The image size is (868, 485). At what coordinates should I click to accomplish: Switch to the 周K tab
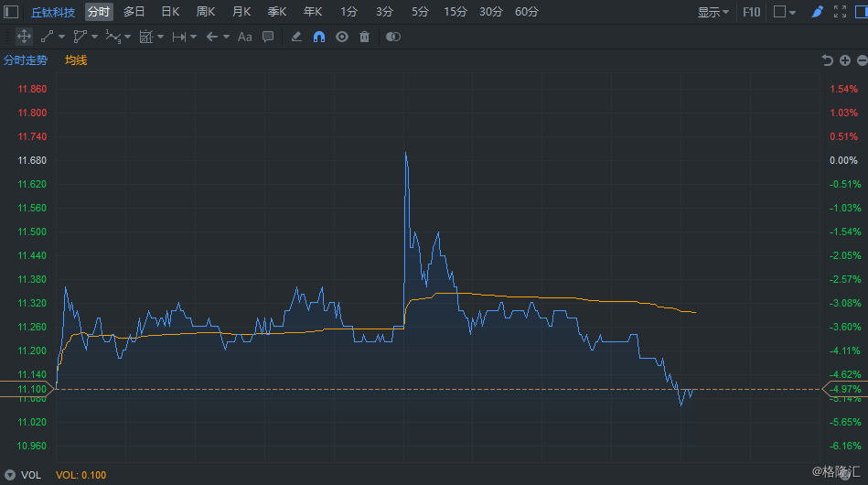206,12
